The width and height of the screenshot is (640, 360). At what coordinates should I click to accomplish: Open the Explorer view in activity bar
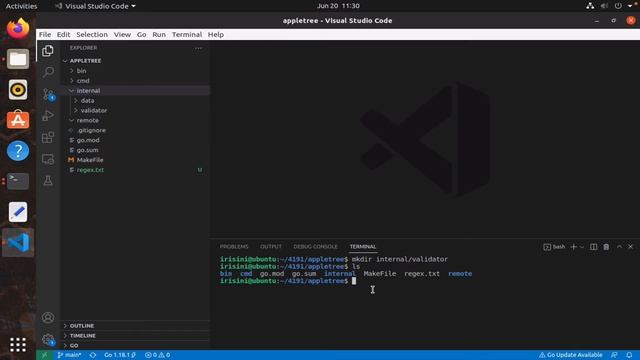pos(48,51)
